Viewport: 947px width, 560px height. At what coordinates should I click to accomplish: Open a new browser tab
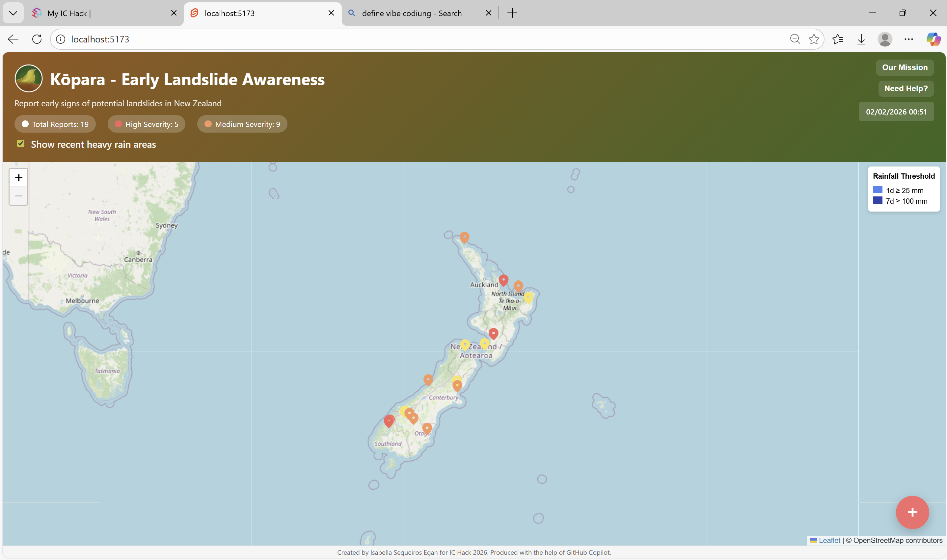(512, 13)
